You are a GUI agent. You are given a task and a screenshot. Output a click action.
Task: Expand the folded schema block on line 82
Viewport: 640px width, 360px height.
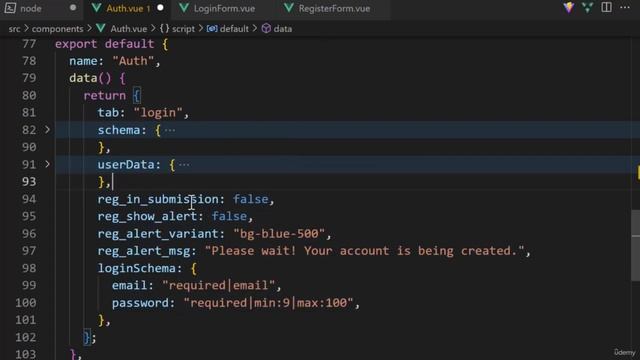tap(47, 130)
